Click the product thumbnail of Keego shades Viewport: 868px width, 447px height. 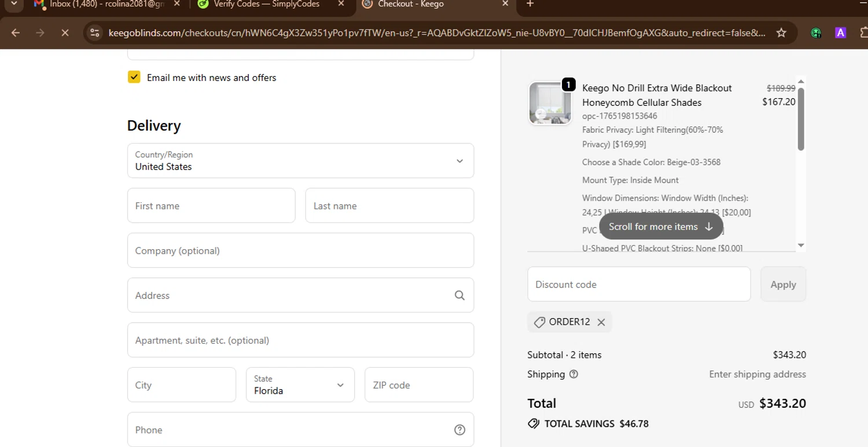[550, 103]
